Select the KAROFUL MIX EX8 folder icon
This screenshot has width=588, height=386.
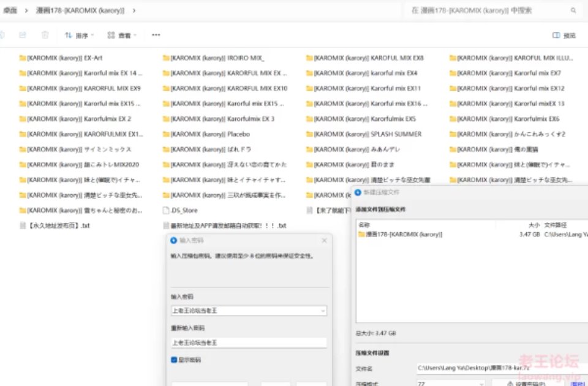coord(309,58)
